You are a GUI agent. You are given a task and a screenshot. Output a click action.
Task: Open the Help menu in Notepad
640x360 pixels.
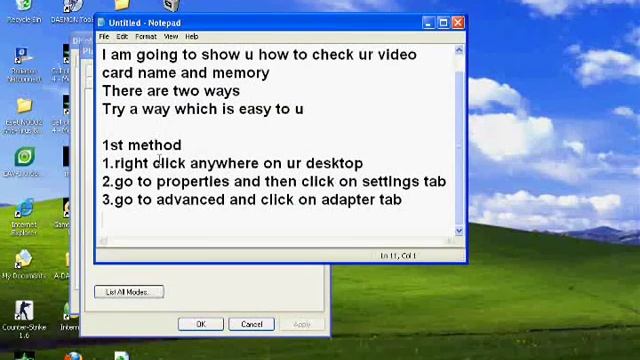191,37
